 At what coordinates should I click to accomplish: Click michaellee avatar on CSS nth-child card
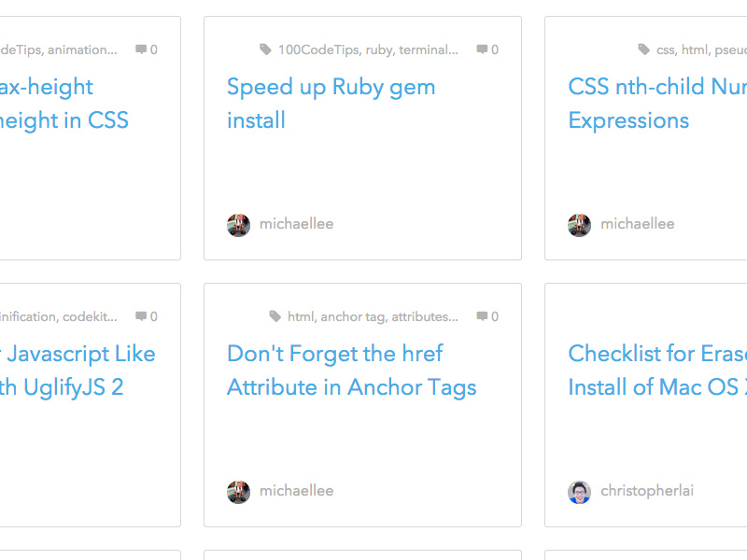point(580,225)
